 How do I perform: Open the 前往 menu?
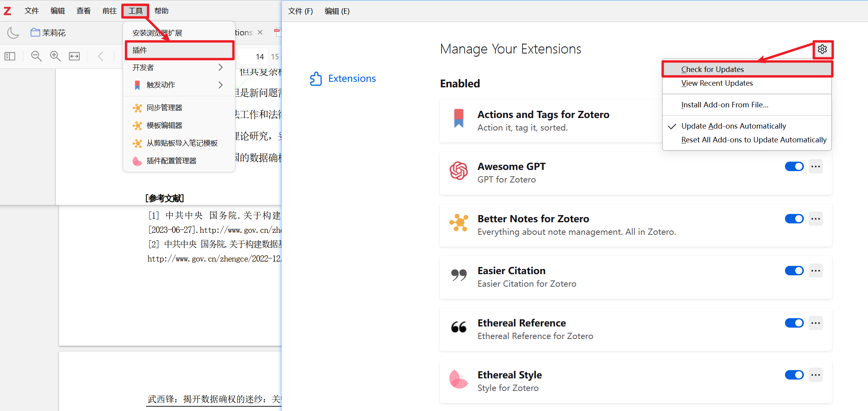[x=109, y=11]
